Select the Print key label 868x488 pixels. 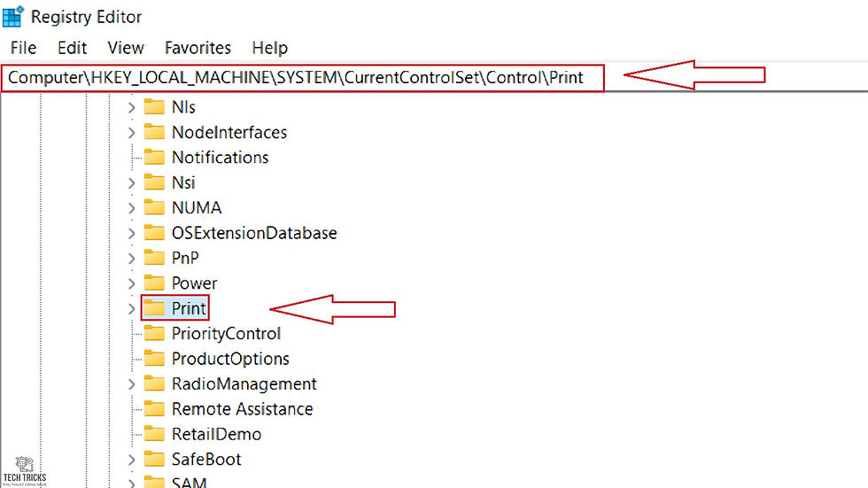pos(189,309)
